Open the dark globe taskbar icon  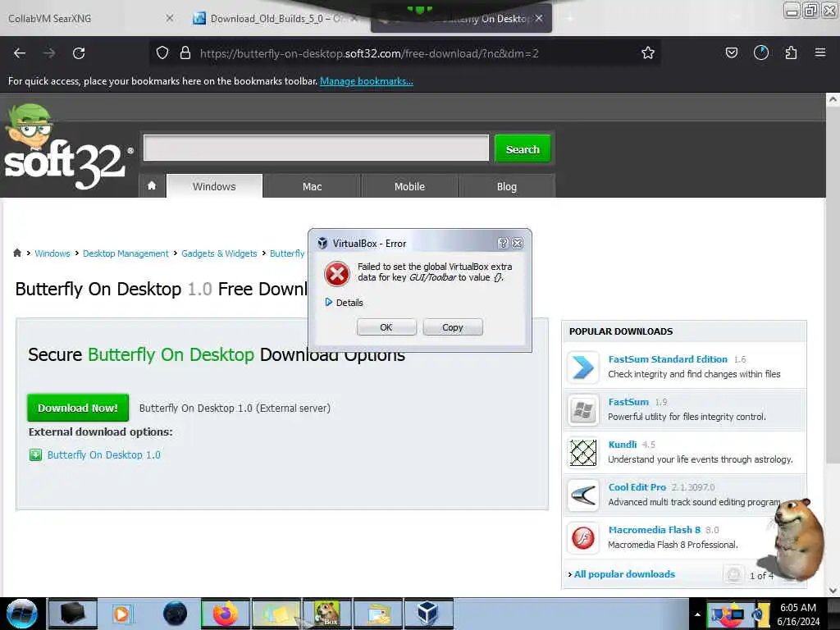[175, 614]
